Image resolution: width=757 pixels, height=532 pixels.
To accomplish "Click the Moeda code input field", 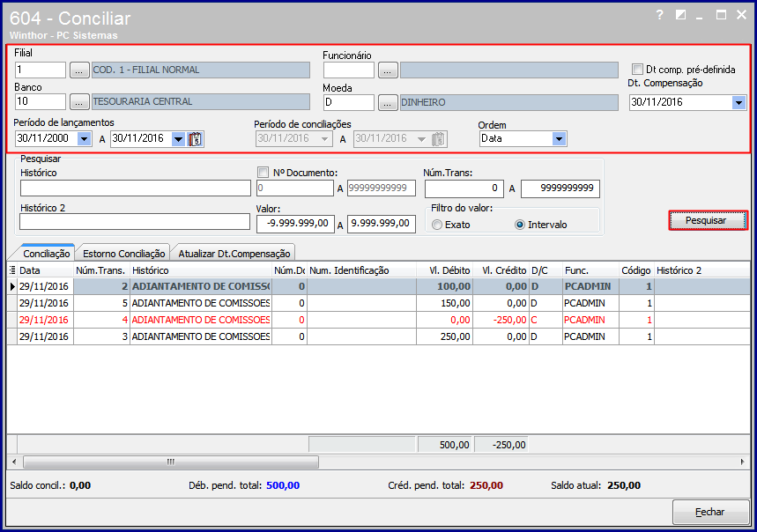I will (x=349, y=102).
